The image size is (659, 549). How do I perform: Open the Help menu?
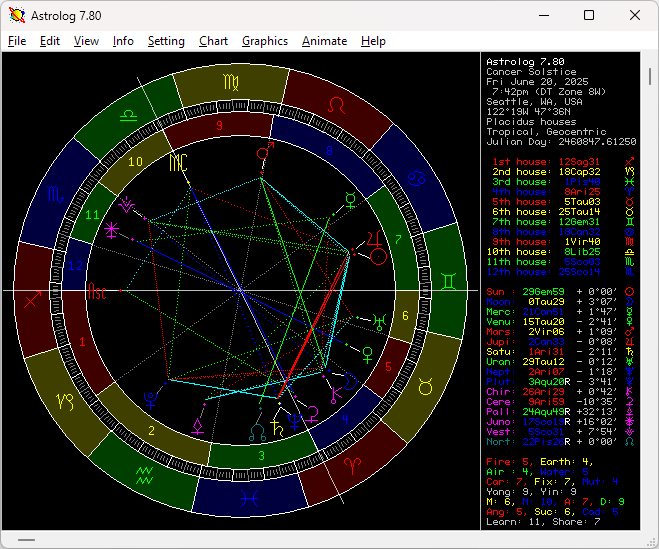(x=373, y=41)
